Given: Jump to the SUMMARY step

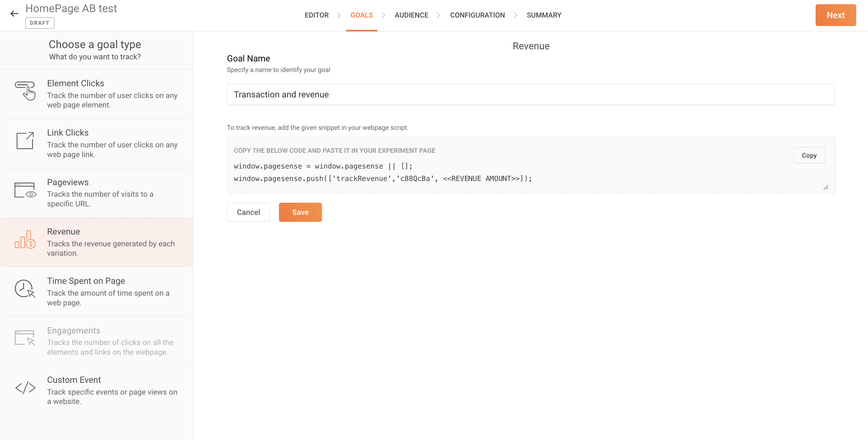Looking at the screenshot, I should [x=544, y=15].
